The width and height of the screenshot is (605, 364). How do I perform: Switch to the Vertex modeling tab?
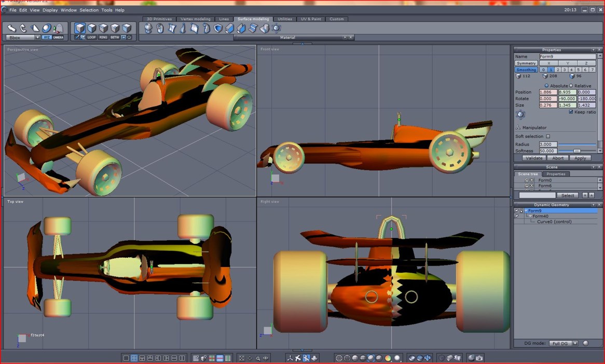pos(196,19)
